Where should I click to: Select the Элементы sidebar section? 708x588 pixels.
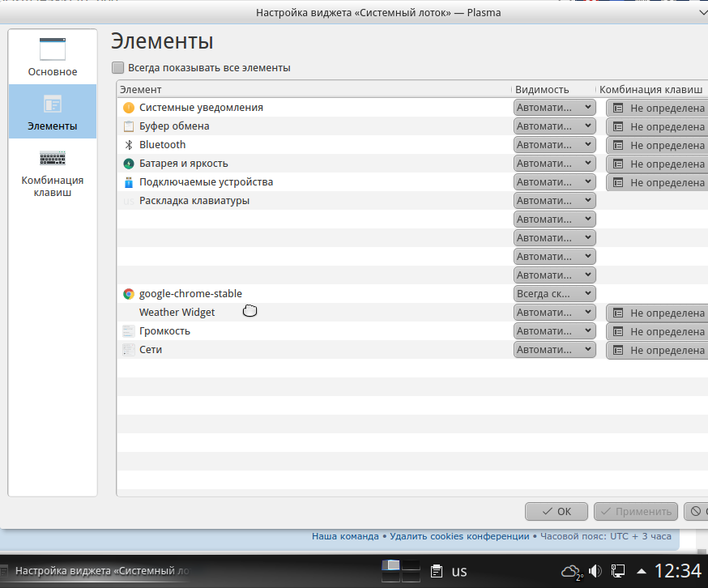pyautogui.click(x=53, y=112)
